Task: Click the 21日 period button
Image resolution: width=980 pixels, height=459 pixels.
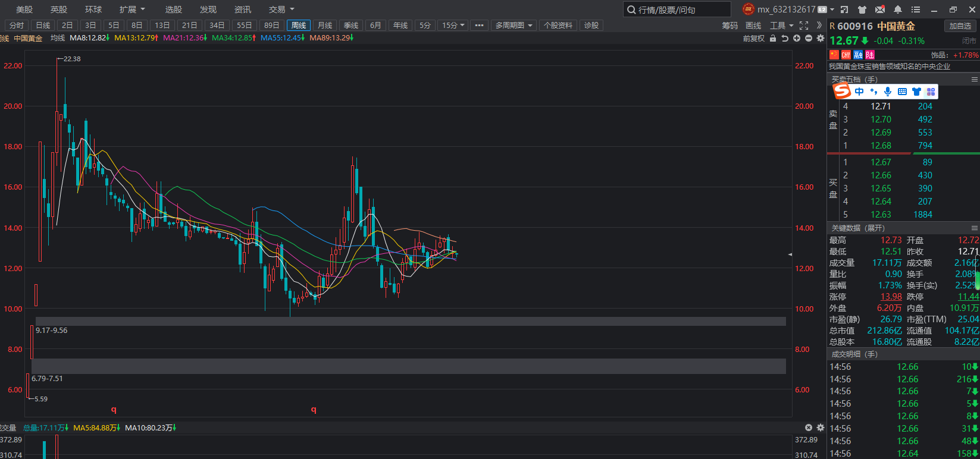Action: coord(190,26)
